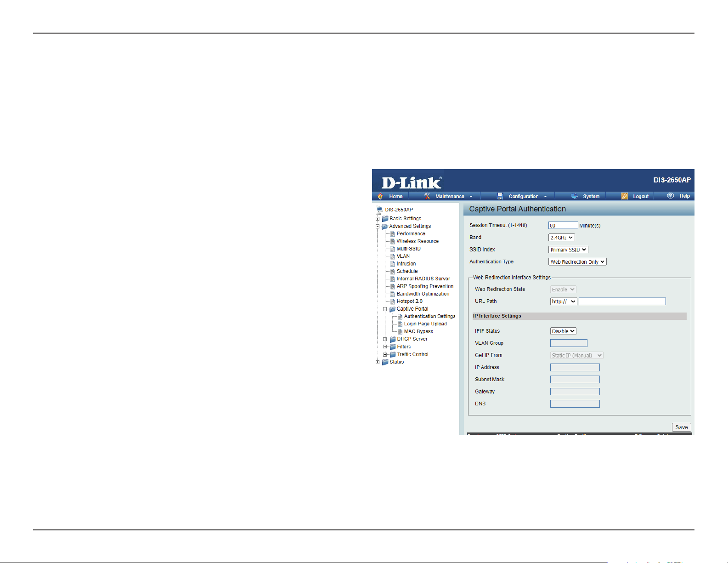Collapse the Captive Portal tree node

pos(385,309)
